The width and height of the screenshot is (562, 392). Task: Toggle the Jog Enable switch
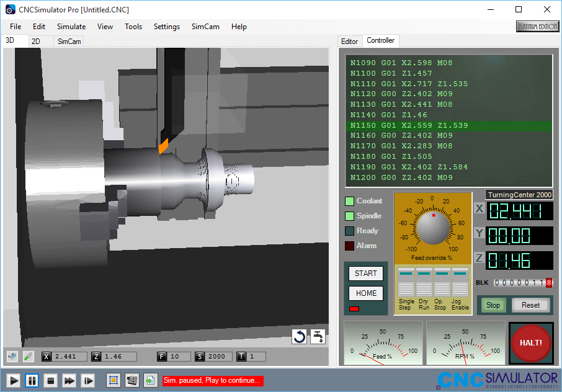460,282
